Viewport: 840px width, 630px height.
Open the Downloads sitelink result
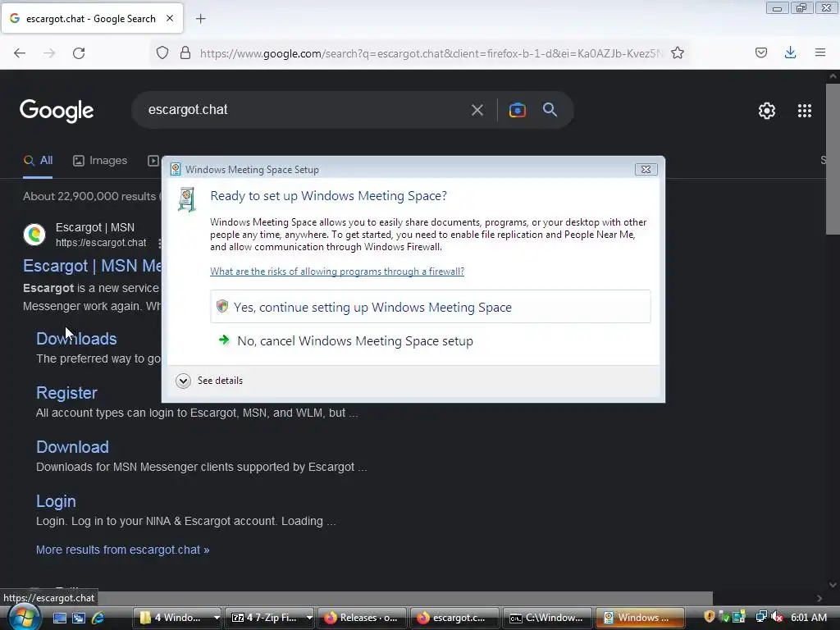point(76,339)
